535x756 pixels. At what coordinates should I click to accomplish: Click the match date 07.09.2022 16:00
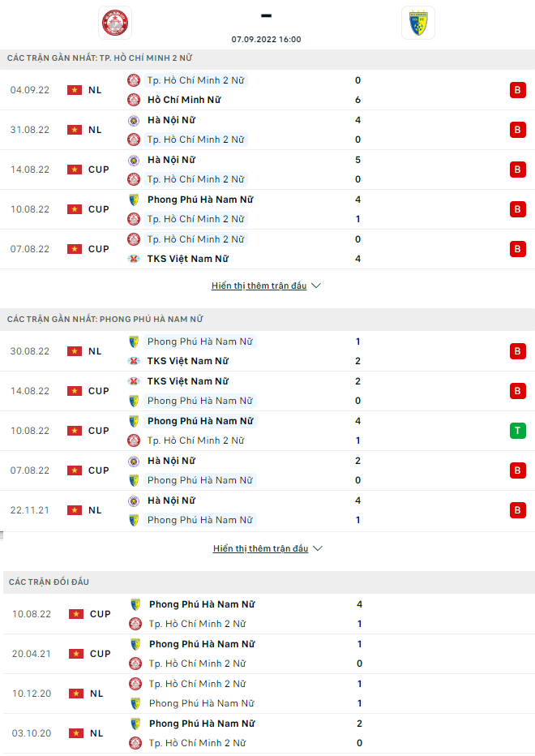266,39
